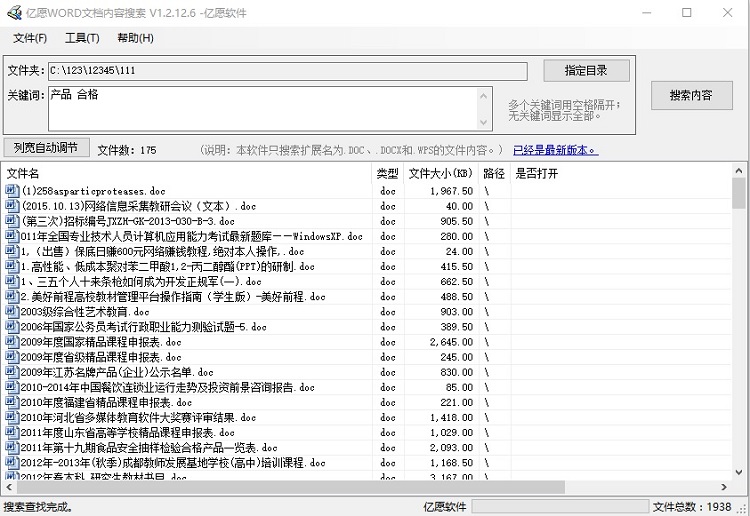Open the 帮助(H) menu
The image size is (750, 516).
click(x=135, y=38)
